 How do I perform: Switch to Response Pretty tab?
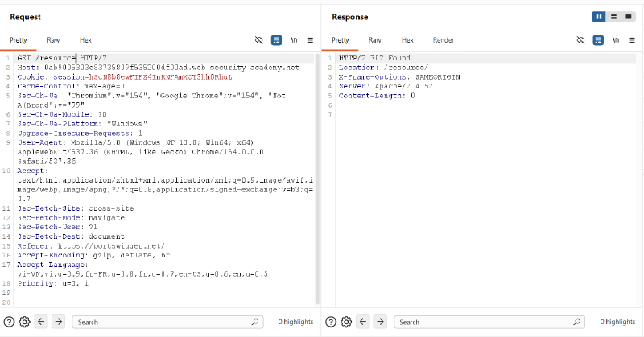click(341, 40)
